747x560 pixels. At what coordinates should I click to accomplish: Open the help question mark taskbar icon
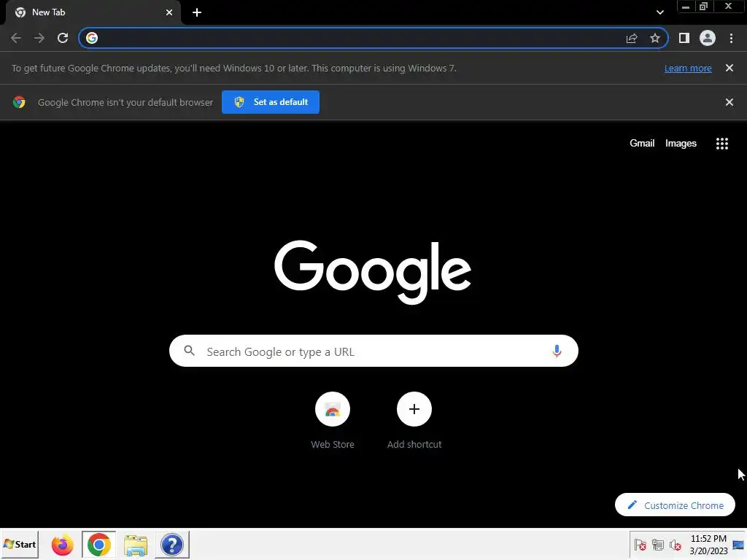[x=172, y=545]
